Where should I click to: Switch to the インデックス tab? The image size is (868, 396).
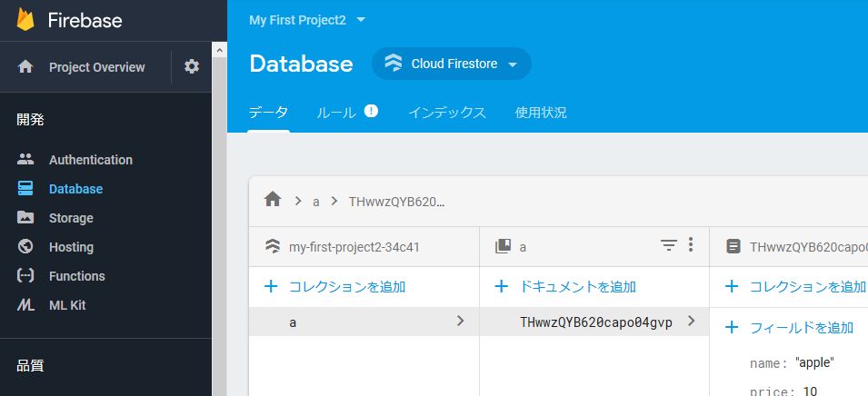coord(447,113)
